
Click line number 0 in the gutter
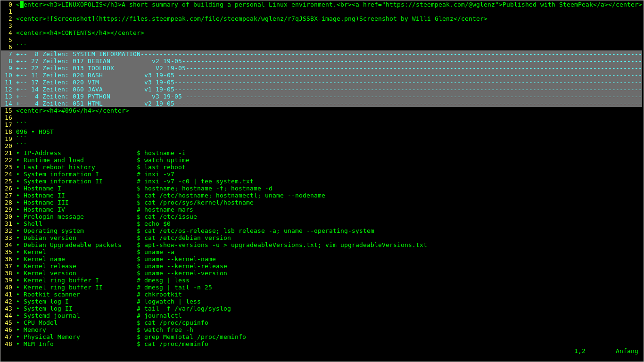(10, 5)
